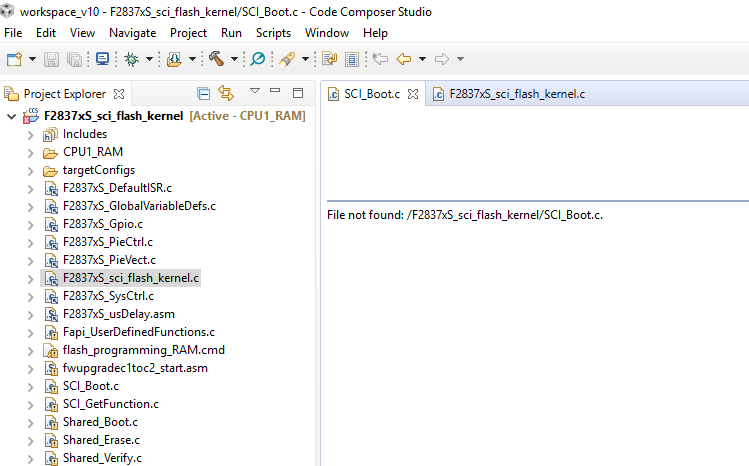The width and height of the screenshot is (749, 466).
Task: Select Shared_Erase.c in tree
Action: [101, 440]
